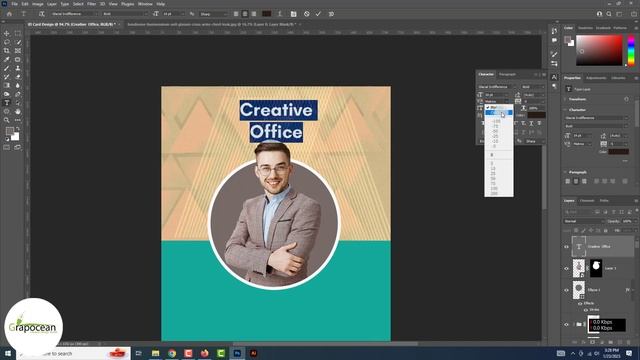The height and width of the screenshot is (360, 640).
Task: Select the Rectangular Marquee tool
Action: pyautogui.click(x=18, y=33)
